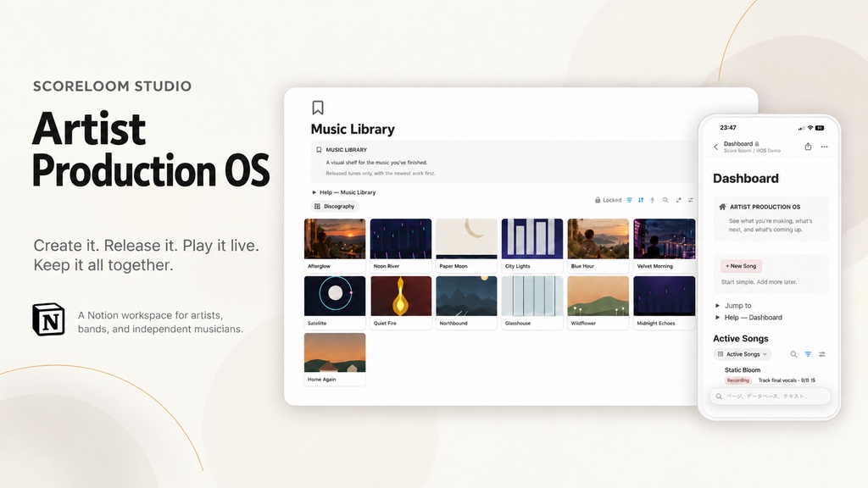868x488 pixels.
Task: Tap the phone battery status icon
Action: click(820, 128)
